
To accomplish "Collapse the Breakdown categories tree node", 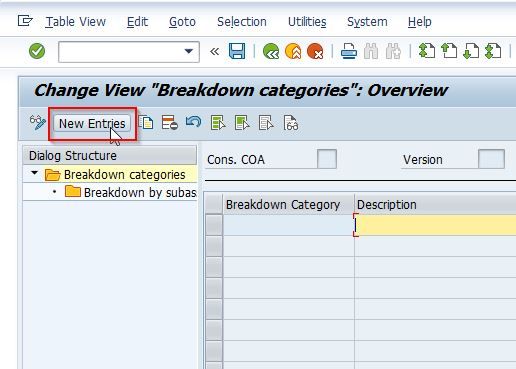I will coord(34,173).
